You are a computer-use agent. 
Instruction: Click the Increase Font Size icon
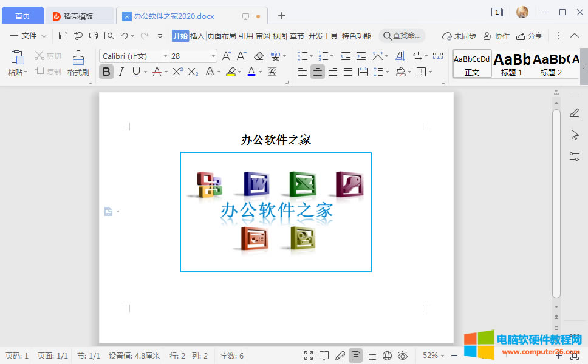pyautogui.click(x=227, y=56)
